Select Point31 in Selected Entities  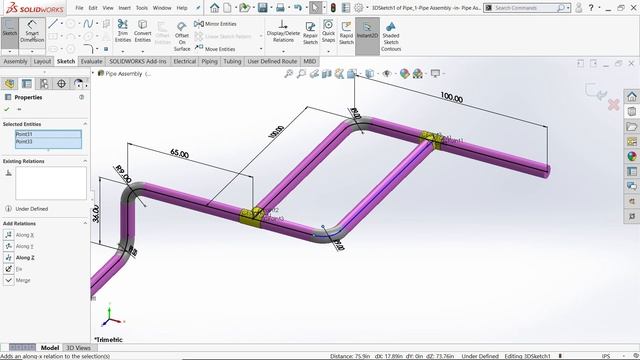tap(48, 134)
